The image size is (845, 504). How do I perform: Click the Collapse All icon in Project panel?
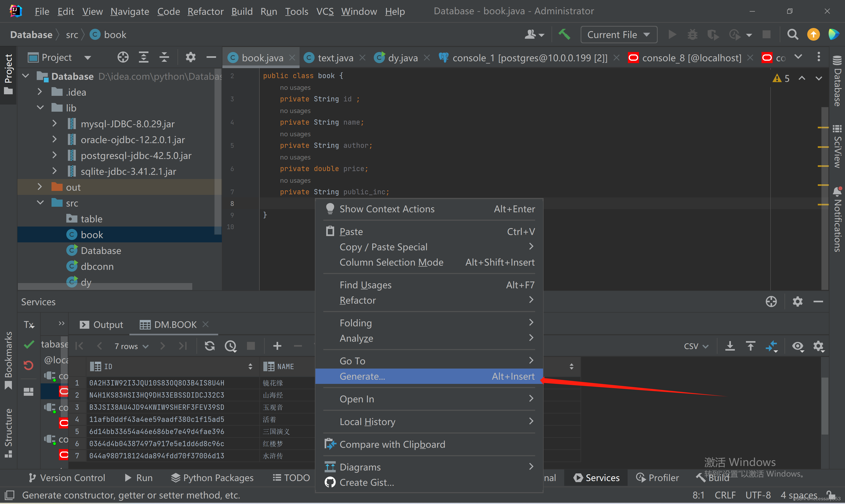(165, 57)
